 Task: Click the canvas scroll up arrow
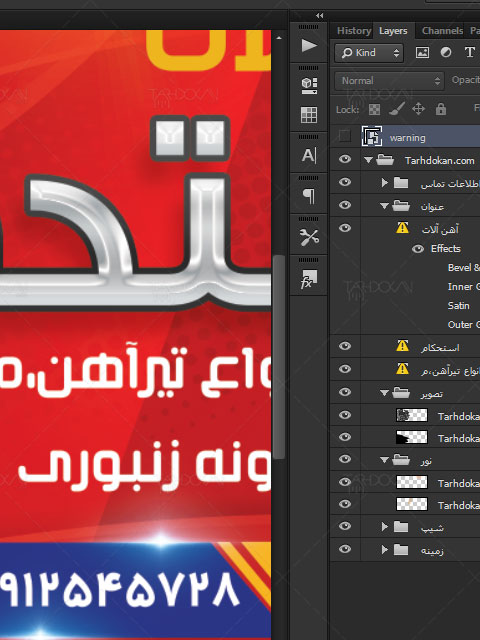[x=279, y=38]
